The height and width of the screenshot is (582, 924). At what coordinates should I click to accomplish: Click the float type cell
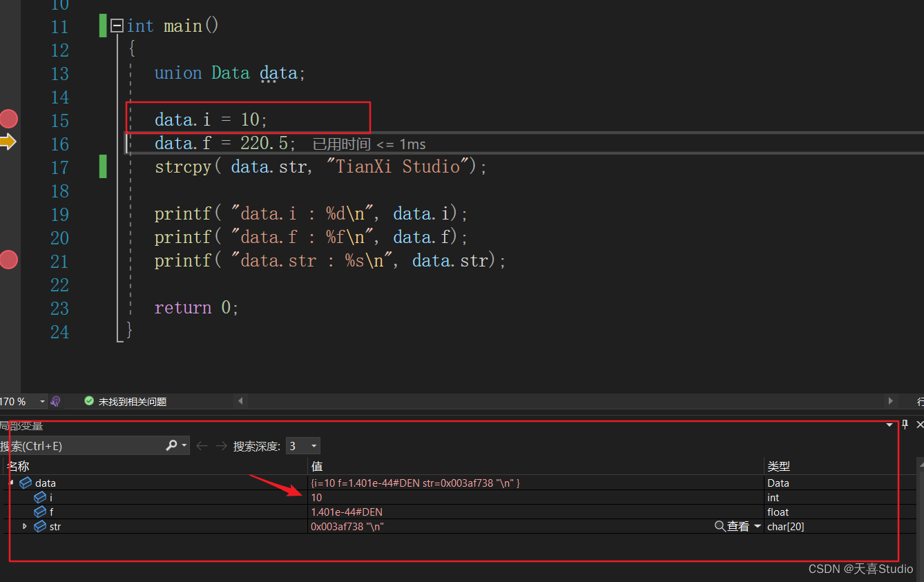(x=778, y=512)
